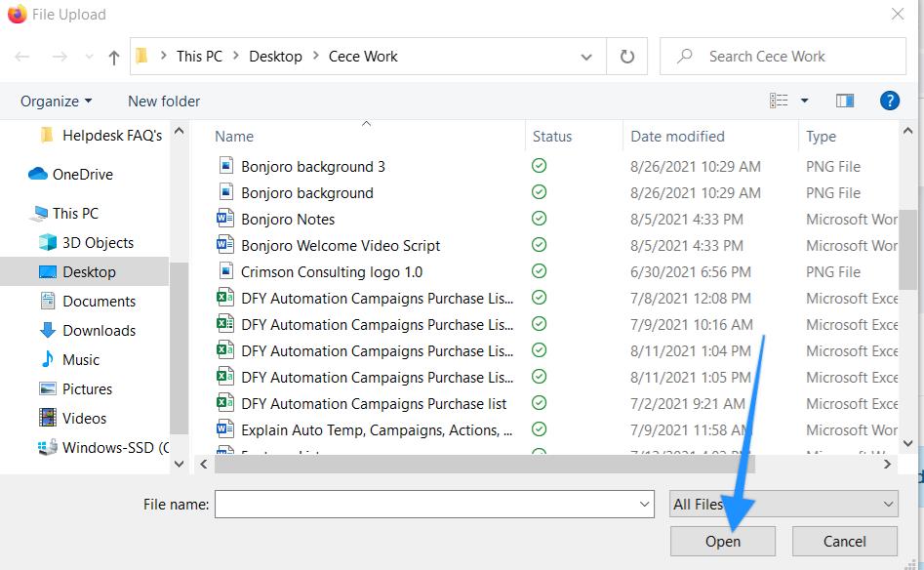Click file list scroll up arrow
Image resolution: width=924 pixels, height=570 pixels.
907,131
